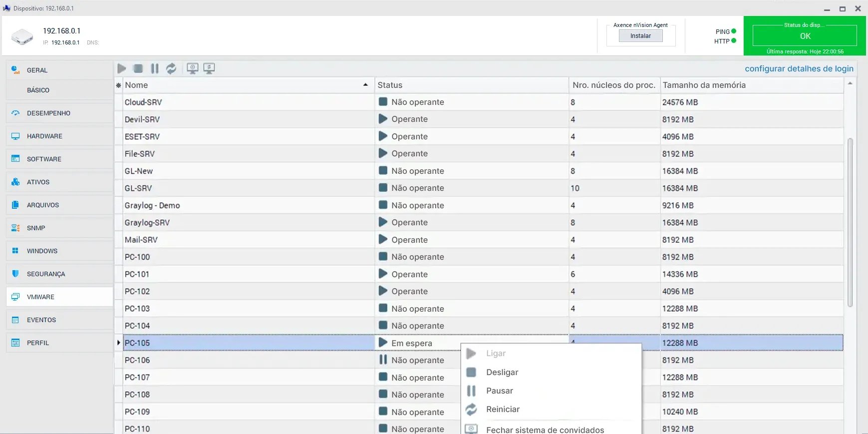This screenshot has width=868, height=434.
Task: Sort by Tamanho da memória header
Action: 752,85
